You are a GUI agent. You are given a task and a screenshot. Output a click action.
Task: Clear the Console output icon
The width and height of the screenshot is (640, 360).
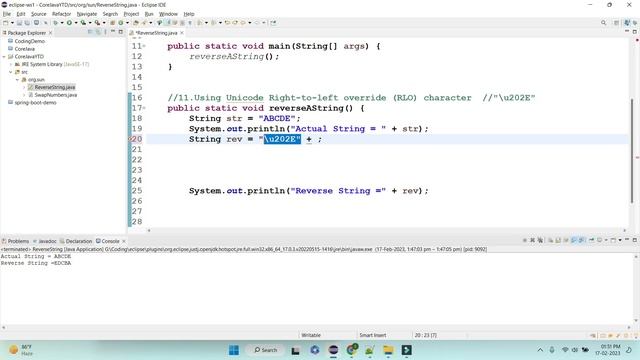click(550, 240)
